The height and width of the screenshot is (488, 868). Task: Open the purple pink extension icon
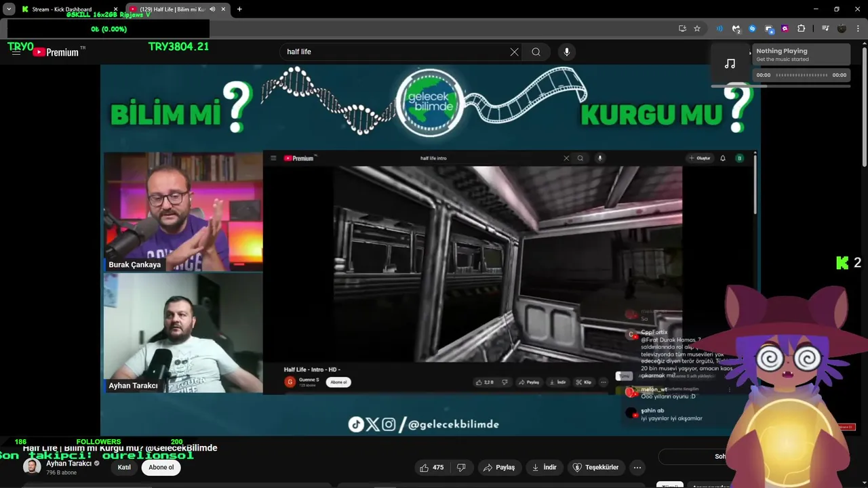tap(785, 28)
